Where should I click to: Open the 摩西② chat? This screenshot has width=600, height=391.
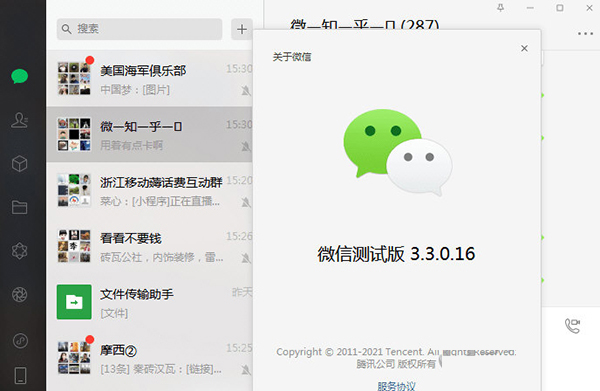pyautogui.click(x=149, y=358)
